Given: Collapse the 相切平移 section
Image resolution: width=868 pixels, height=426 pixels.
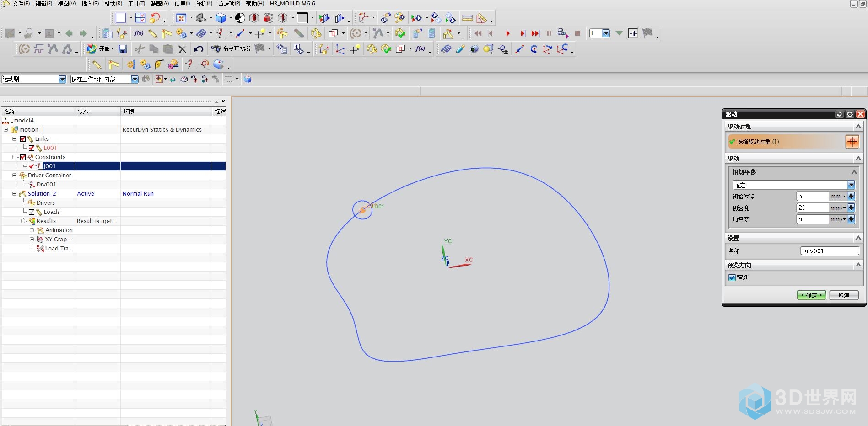Looking at the screenshot, I should tap(854, 172).
